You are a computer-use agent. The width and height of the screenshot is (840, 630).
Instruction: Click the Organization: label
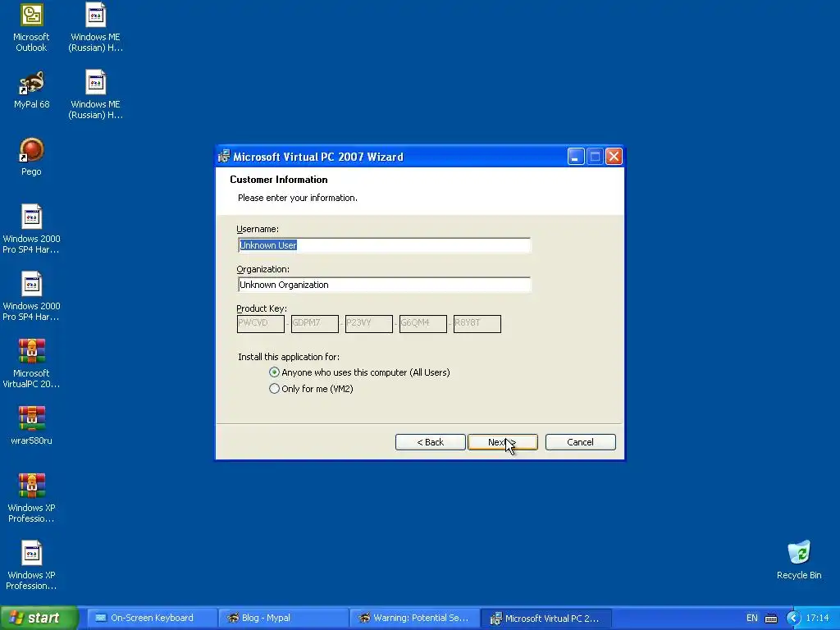[x=262, y=269]
